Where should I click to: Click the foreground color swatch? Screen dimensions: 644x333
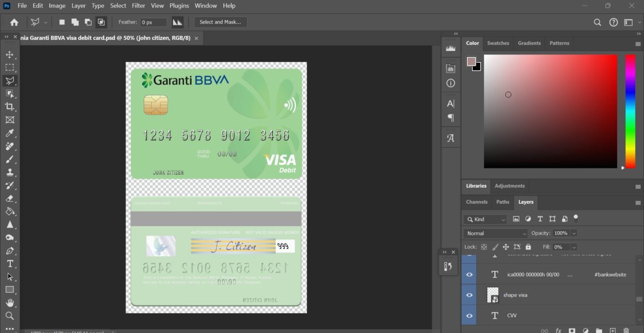click(472, 62)
